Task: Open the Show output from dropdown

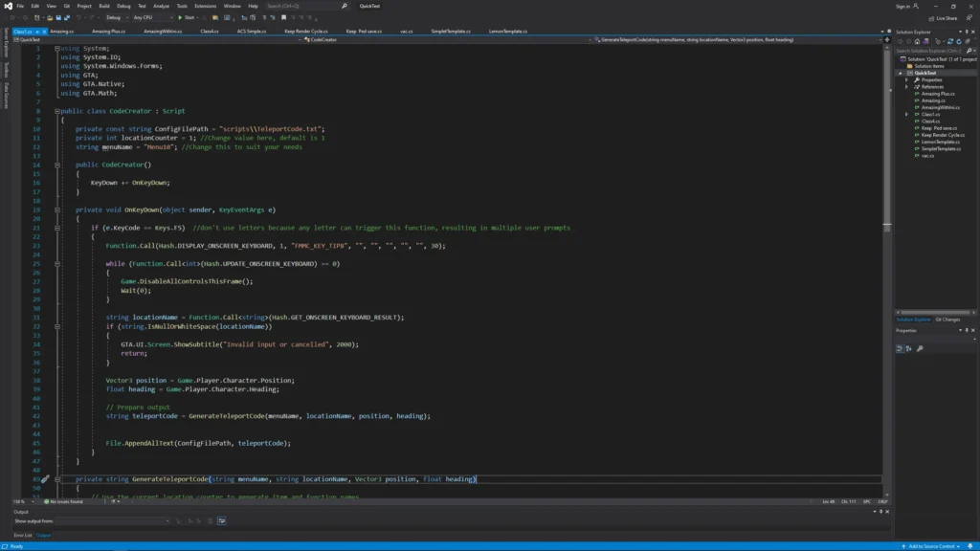Action: pyautogui.click(x=113, y=521)
